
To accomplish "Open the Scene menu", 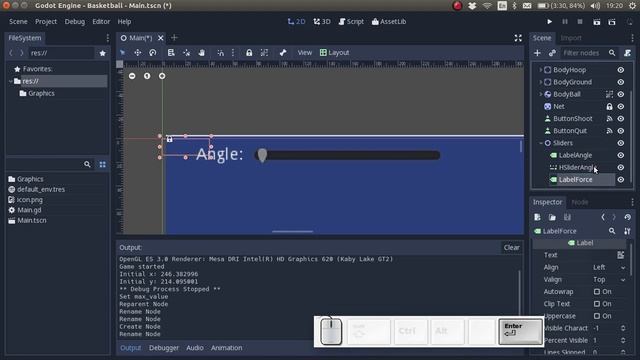I will point(18,22).
